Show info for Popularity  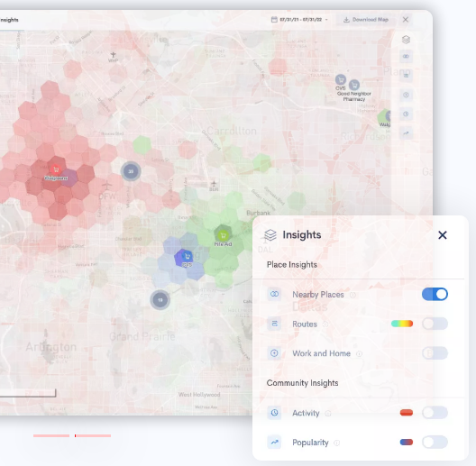337,443
